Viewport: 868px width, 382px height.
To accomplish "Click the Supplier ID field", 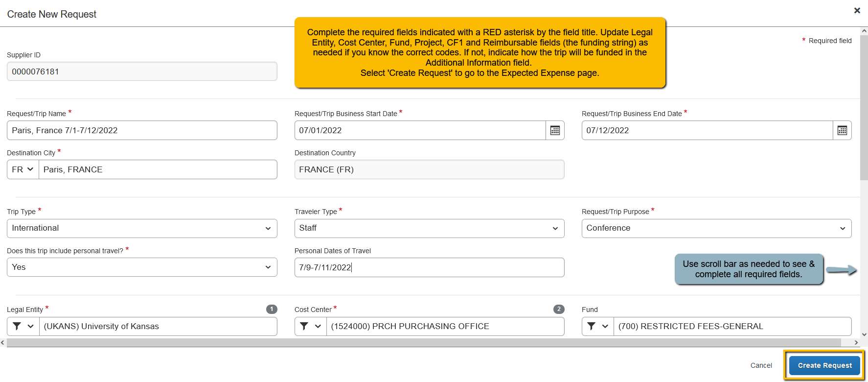I will click(142, 72).
